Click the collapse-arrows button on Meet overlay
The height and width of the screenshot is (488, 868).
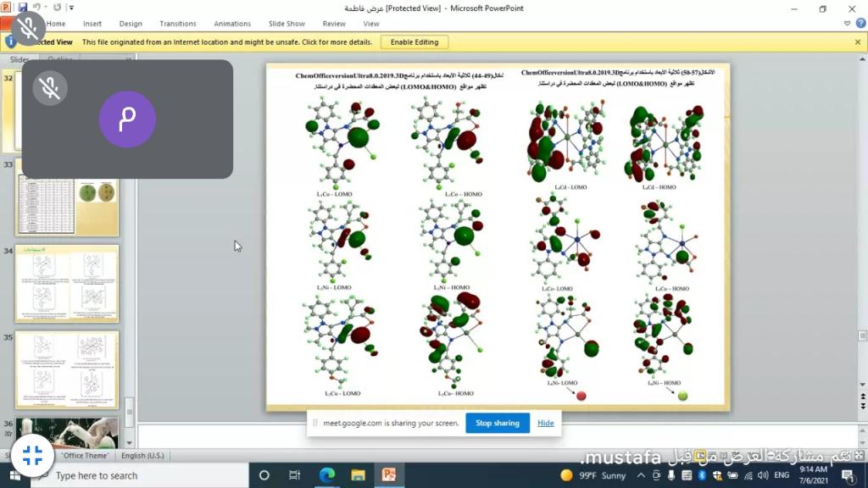(33, 455)
